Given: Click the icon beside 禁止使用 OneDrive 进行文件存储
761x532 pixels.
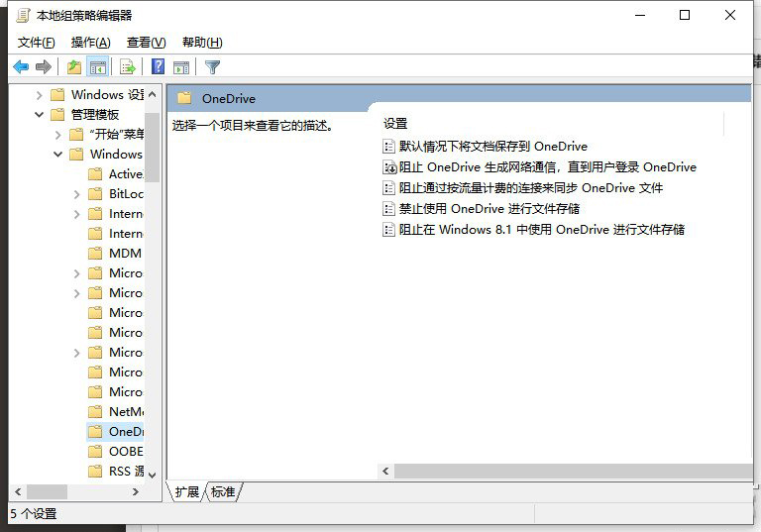Looking at the screenshot, I should pos(388,209).
